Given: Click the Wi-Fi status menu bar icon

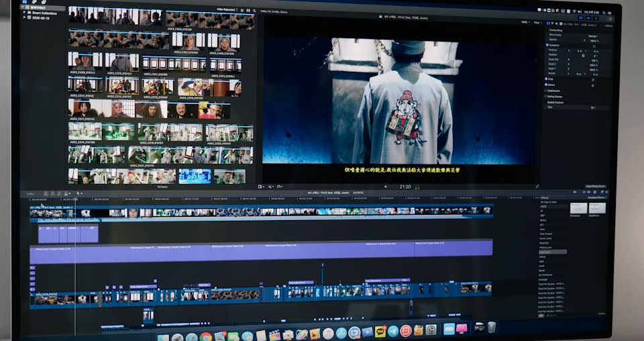Looking at the screenshot, I should click(574, 11).
